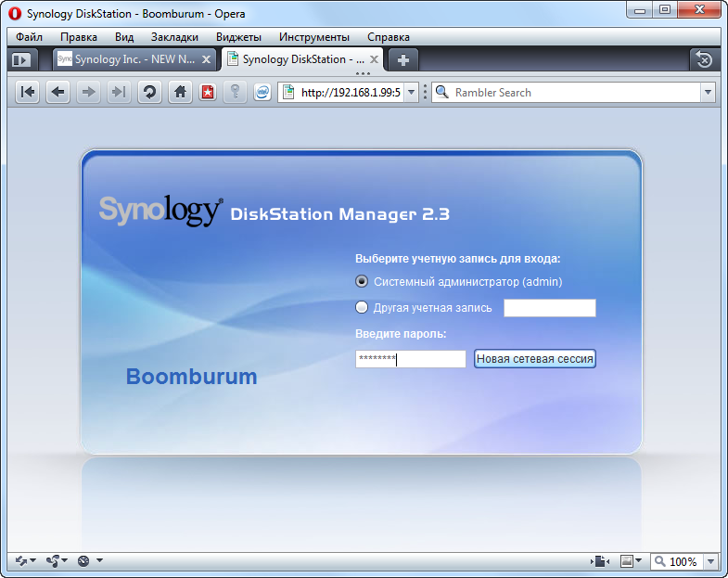
Task: Expand the Opera Link dropdown arrow
Action: click(33, 560)
